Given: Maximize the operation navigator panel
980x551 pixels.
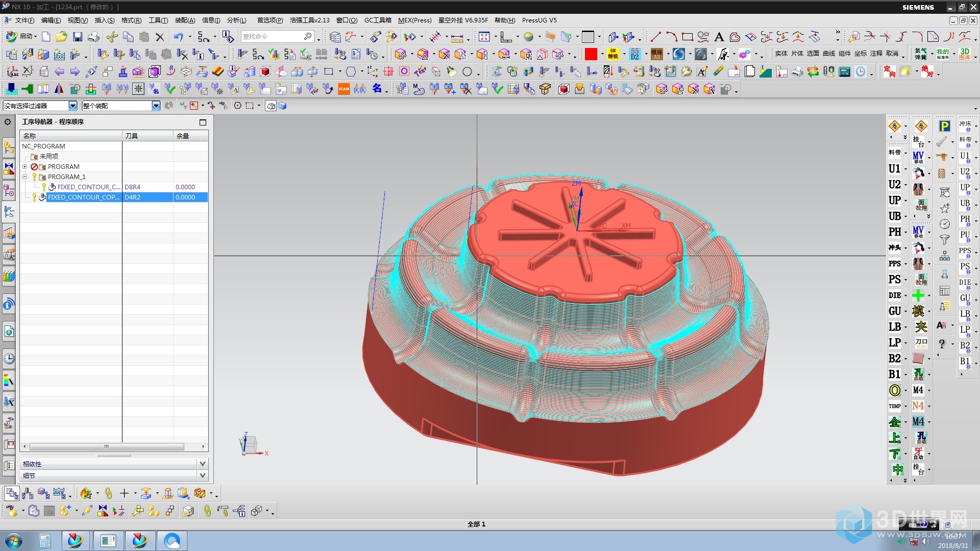Looking at the screenshot, I should [203, 122].
